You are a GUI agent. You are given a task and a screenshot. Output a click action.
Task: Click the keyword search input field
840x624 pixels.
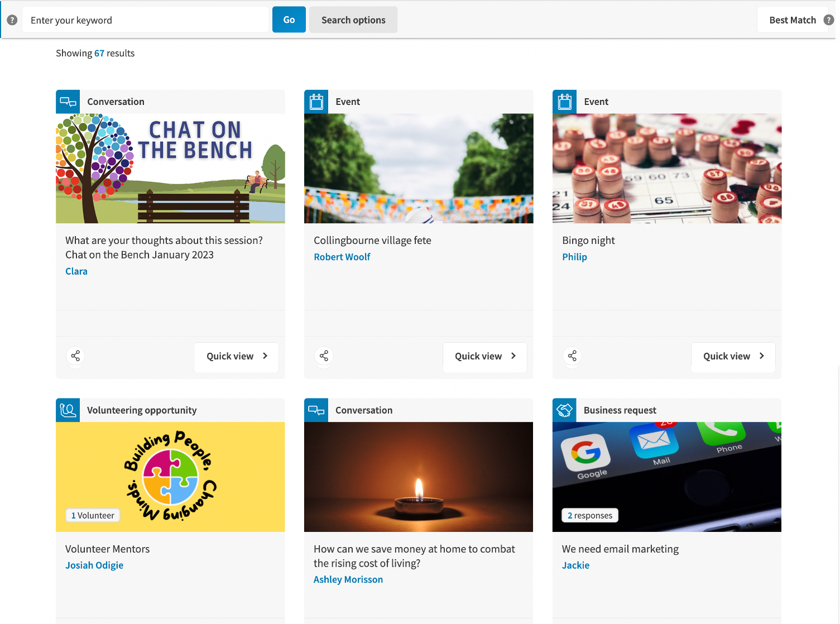(147, 20)
